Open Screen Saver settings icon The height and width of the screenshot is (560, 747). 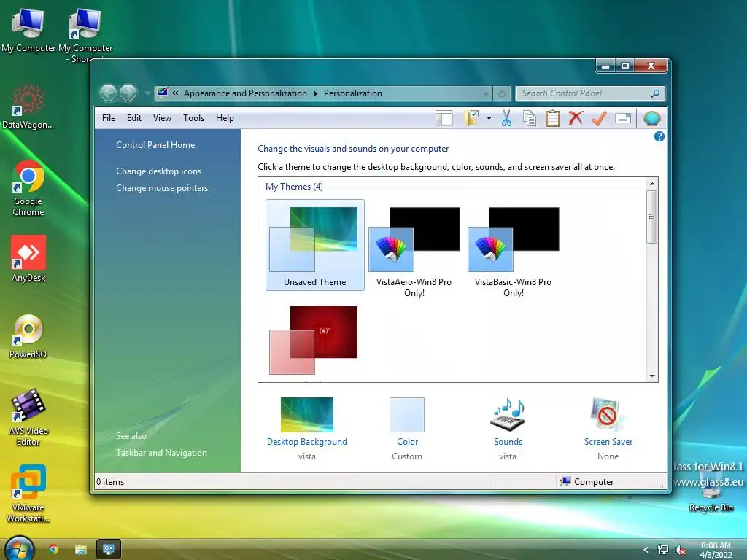tap(608, 415)
